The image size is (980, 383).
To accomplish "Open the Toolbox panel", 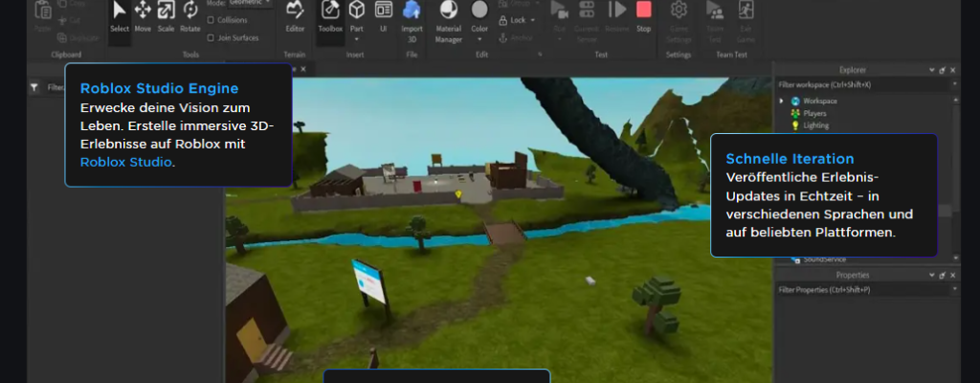I will pyautogui.click(x=330, y=14).
